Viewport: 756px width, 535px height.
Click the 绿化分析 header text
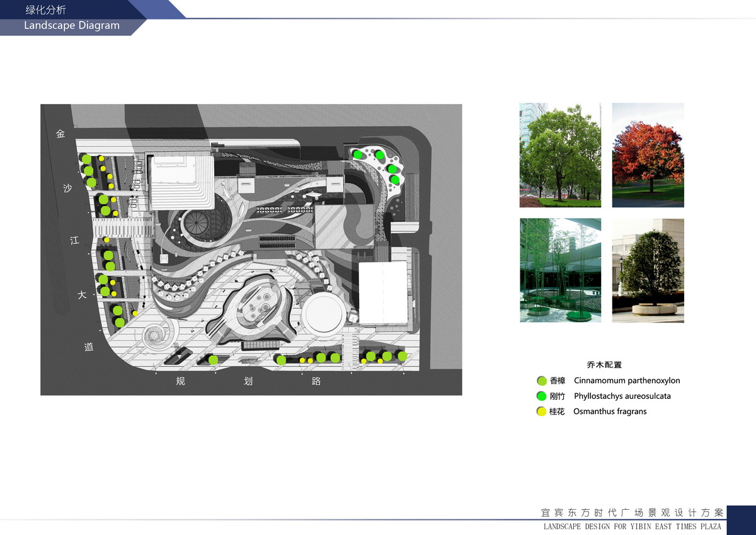pos(45,9)
